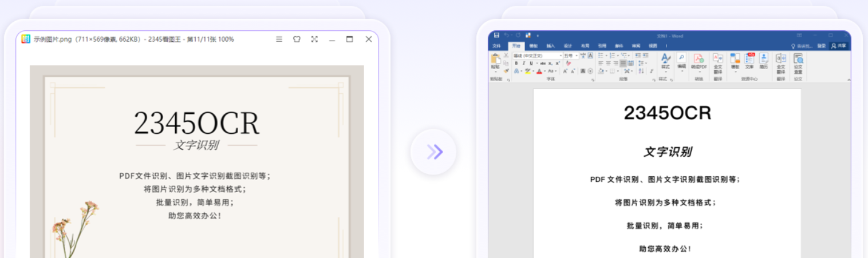Click the 示例图片.png image in 2345看图王
The width and height of the screenshot is (868, 258).
[x=197, y=161]
